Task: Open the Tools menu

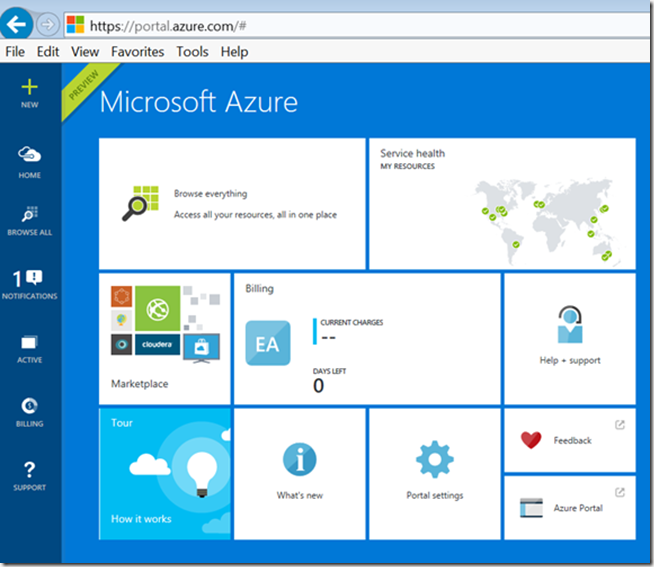Action: (x=192, y=52)
